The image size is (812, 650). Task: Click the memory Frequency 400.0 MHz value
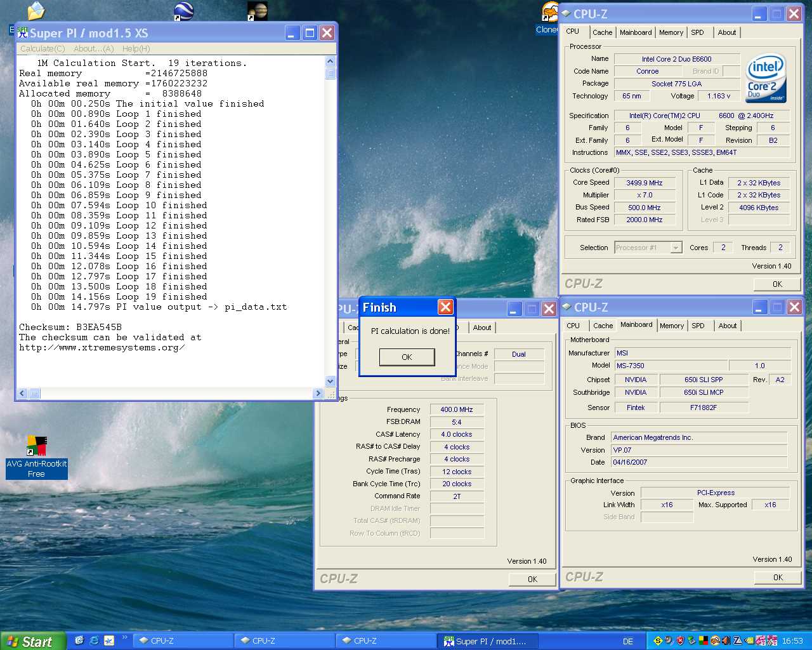(x=457, y=409)
